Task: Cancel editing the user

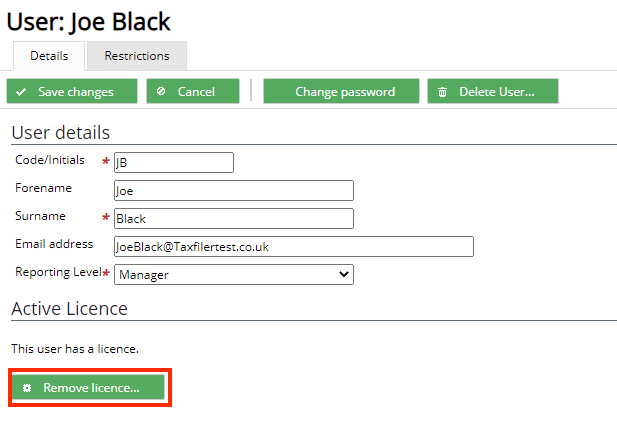Action: (x=193, y=91)
